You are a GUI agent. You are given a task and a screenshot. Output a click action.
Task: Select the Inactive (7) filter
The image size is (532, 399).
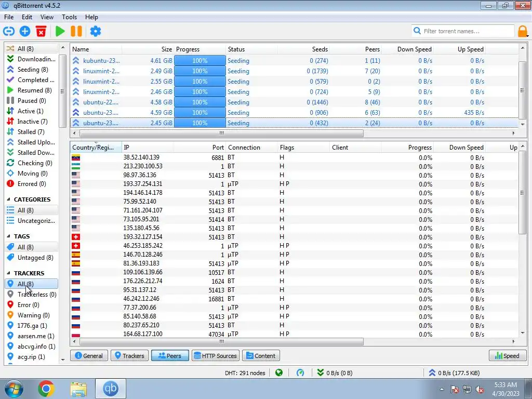point(31,122)
